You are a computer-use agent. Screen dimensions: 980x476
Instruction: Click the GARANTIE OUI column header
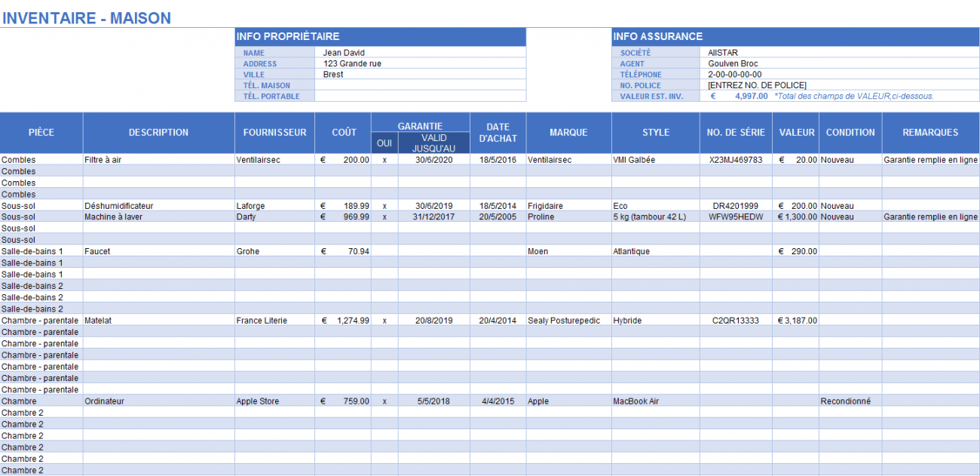click(x=384, y=142)
